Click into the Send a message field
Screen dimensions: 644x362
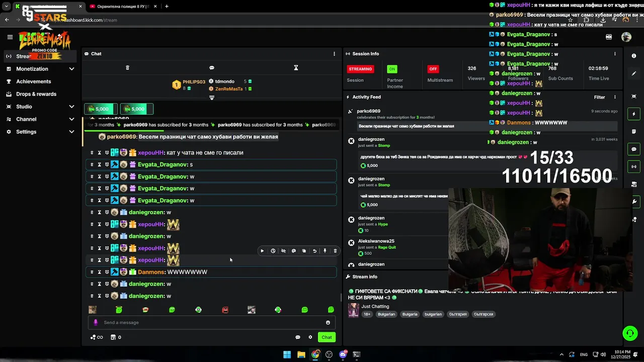tap(211, 323)
